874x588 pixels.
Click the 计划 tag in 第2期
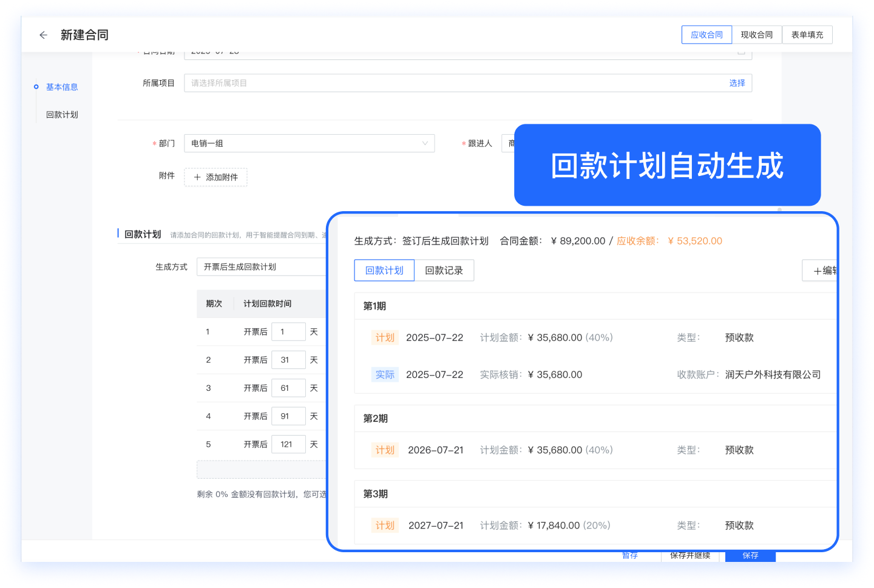[x=385, y=450]
